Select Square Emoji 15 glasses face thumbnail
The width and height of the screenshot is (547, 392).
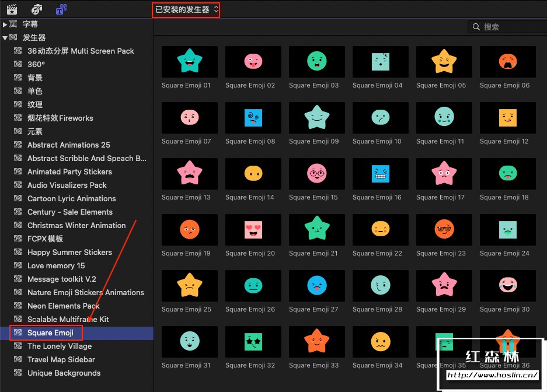tap(317, 174)
